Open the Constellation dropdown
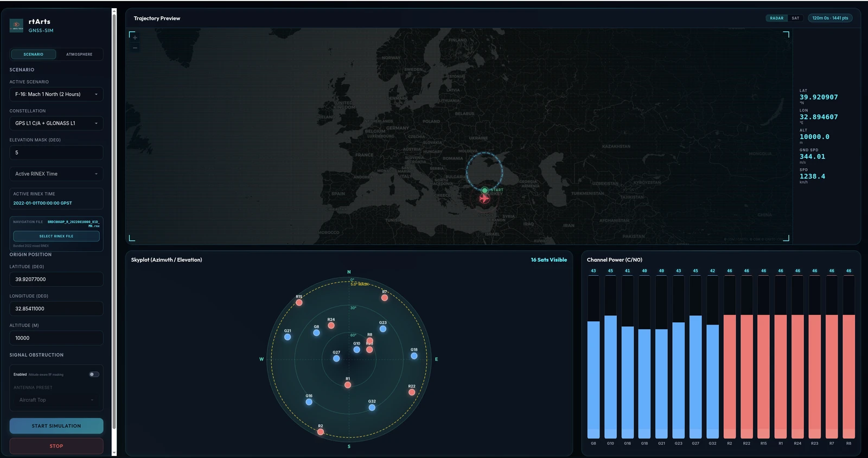Viewport: 868px width, 458px height. 56,123
